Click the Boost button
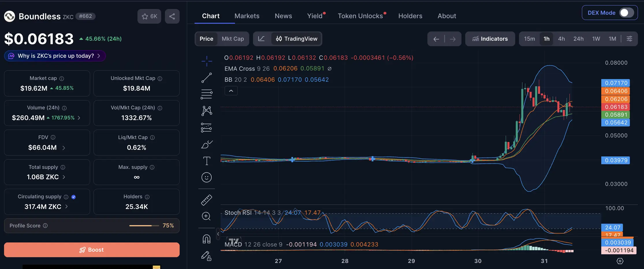Viewport: 644px width, 269px height. 92,250
